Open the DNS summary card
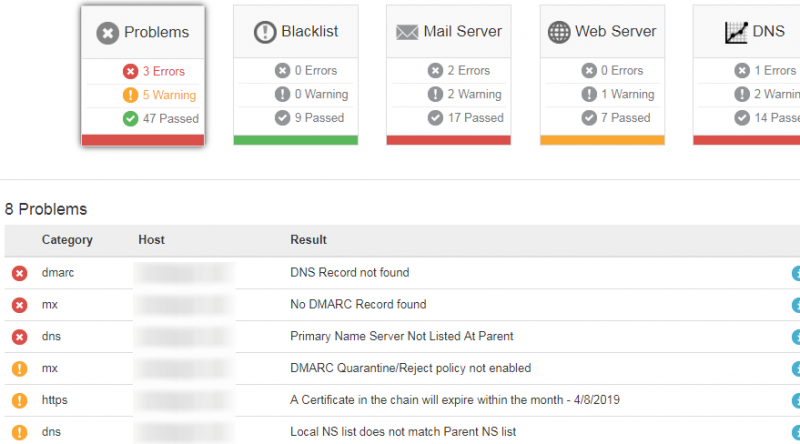The image size is (800, 444). 746,75
